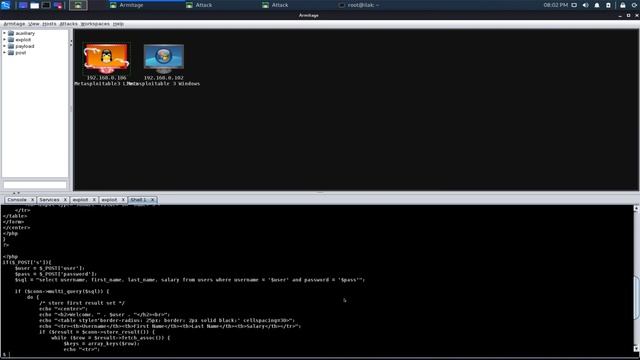Switch to the Services tab
Viewport: 640px width, 360px height.
click(49, 200)
